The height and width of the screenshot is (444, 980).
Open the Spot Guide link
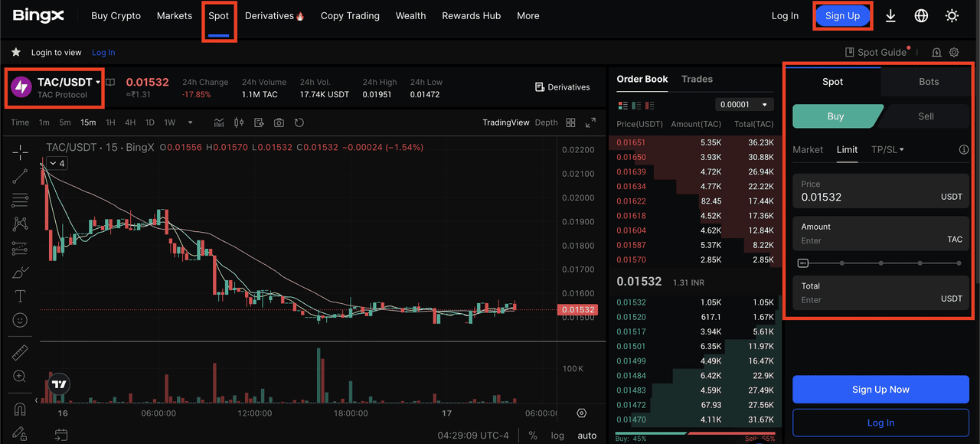(876, 52)
